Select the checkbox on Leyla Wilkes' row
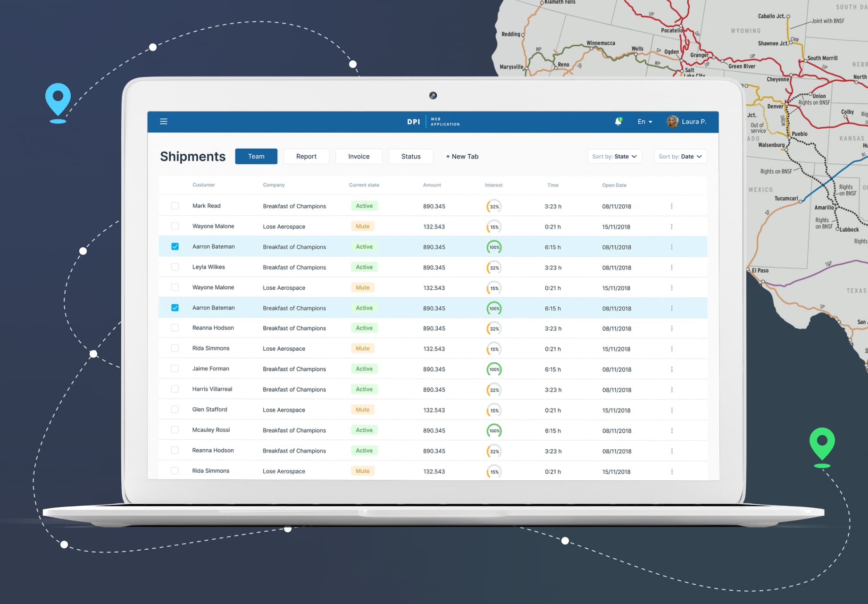The width and height of the screenshot is (868, 604). 175,267
